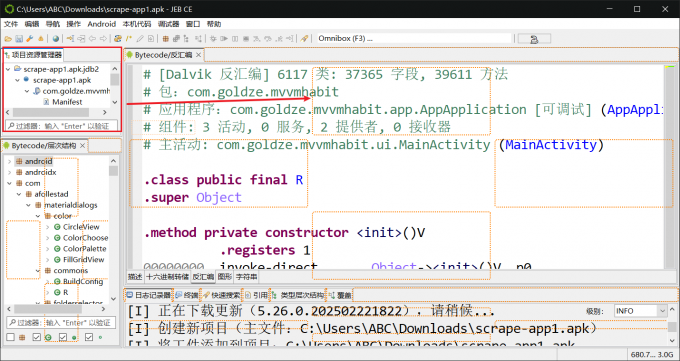This screenshot has height=361, width=680.
Task: Switch to the 图形 tab
Action: [225, 277]
